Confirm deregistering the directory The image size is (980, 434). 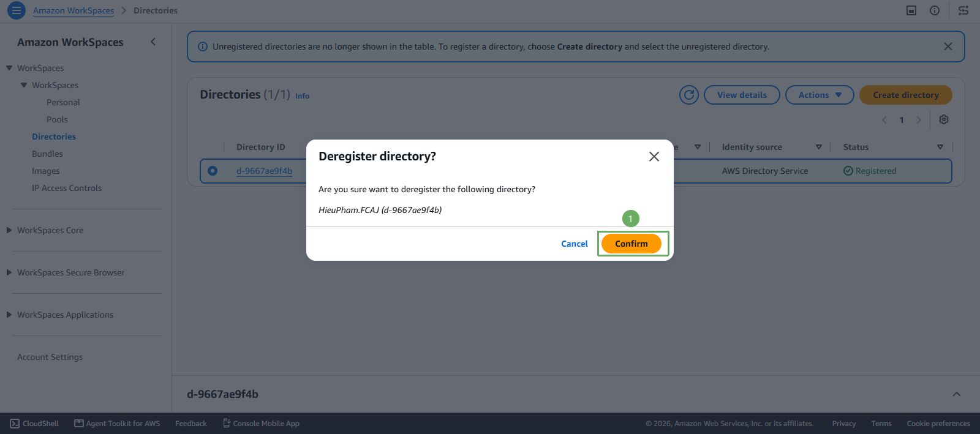(631, 244)
